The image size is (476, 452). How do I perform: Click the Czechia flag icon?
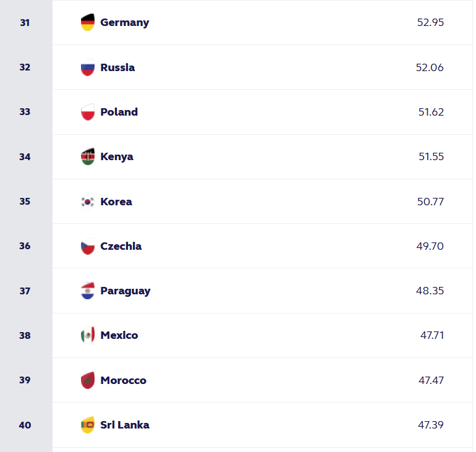click(88, 246)
